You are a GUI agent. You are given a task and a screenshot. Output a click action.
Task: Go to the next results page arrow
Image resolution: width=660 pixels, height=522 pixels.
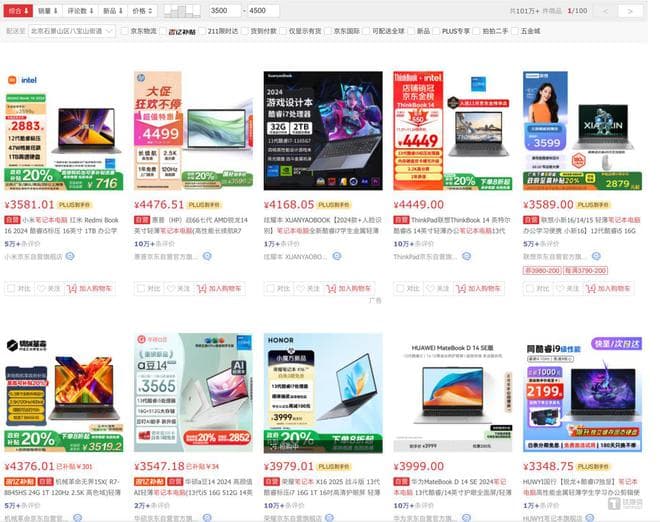(630, 11)
